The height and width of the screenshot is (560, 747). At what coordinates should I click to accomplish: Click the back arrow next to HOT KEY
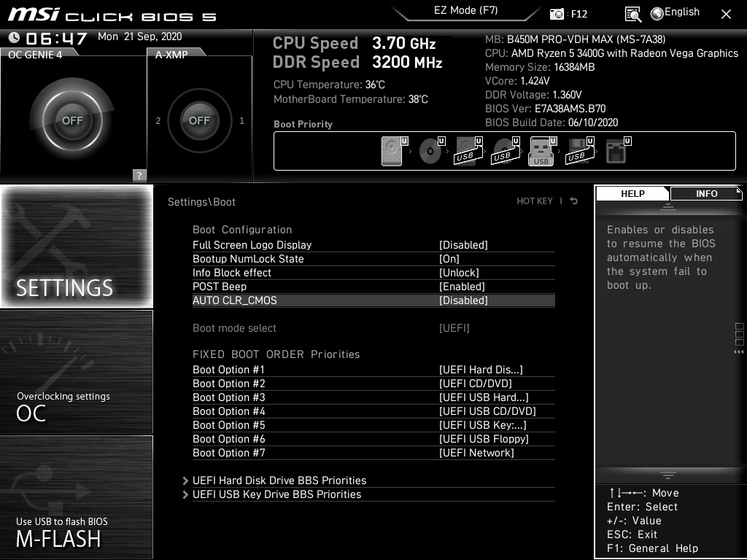[574, 201]
